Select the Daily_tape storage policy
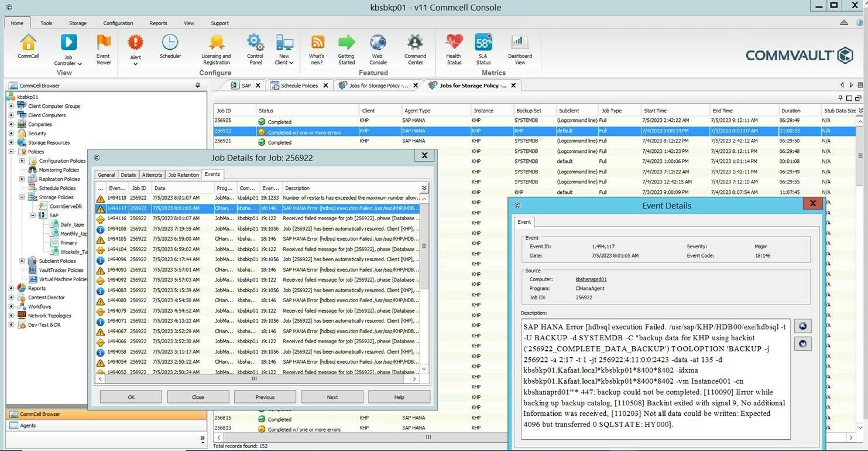Screen dimensions: 868x451 (x=72, y=224)
